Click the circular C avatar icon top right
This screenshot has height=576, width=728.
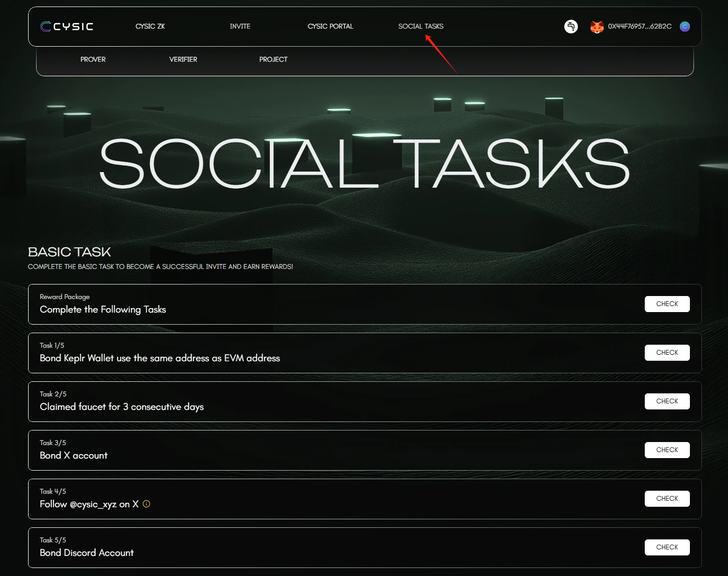click(685, 27)
